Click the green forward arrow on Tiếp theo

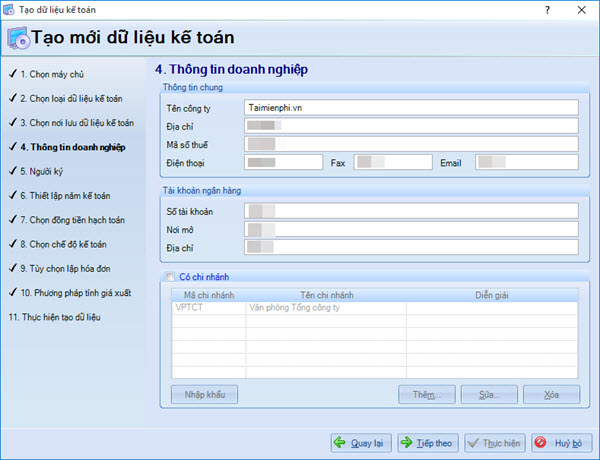coord(408,442)
